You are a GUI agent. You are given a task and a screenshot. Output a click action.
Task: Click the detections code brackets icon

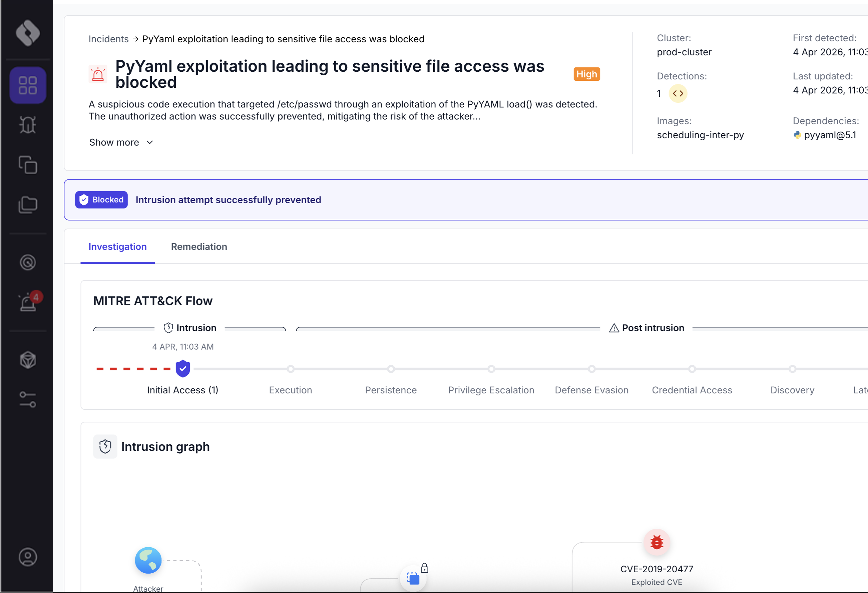tap(678, 93)
